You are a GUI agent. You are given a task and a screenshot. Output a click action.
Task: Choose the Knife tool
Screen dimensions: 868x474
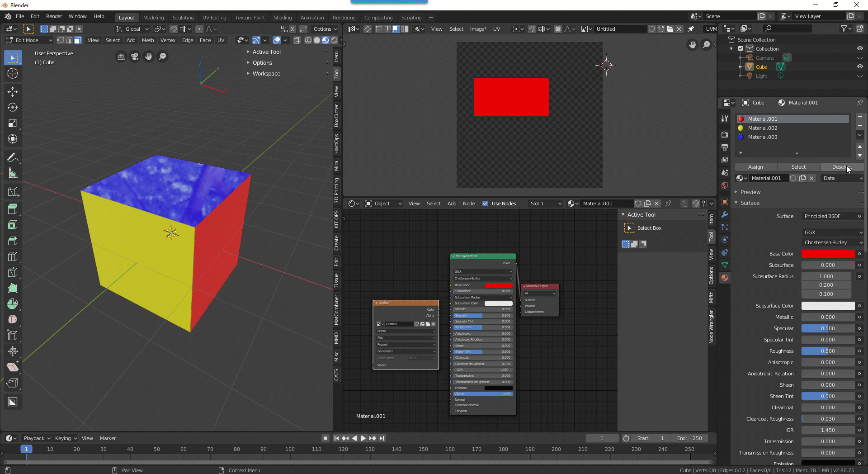coord(13,272)
